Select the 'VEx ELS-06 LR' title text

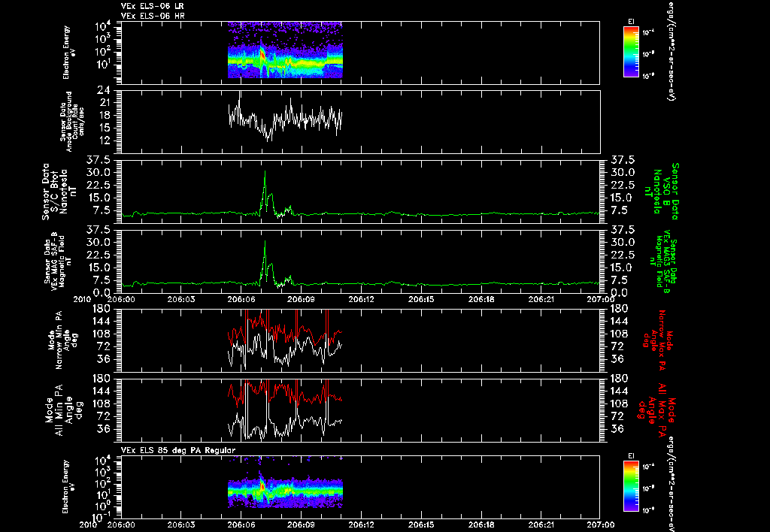coord(152,6)
